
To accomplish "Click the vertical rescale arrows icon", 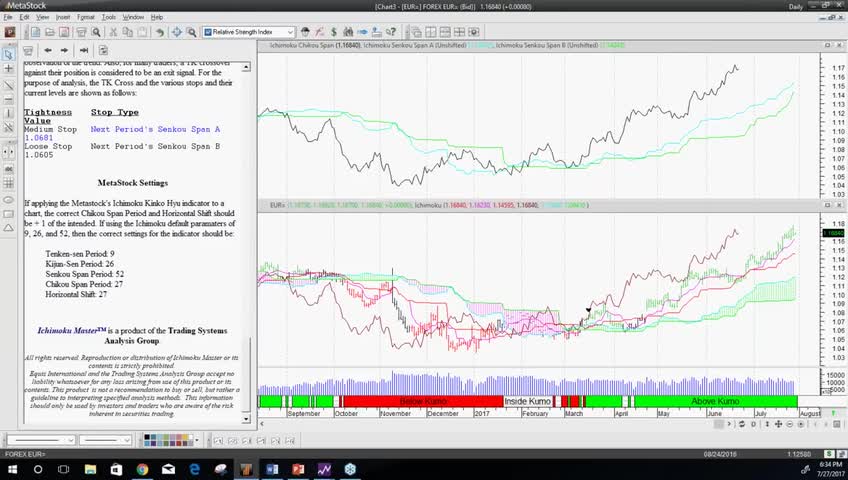I will coord(767,424).
